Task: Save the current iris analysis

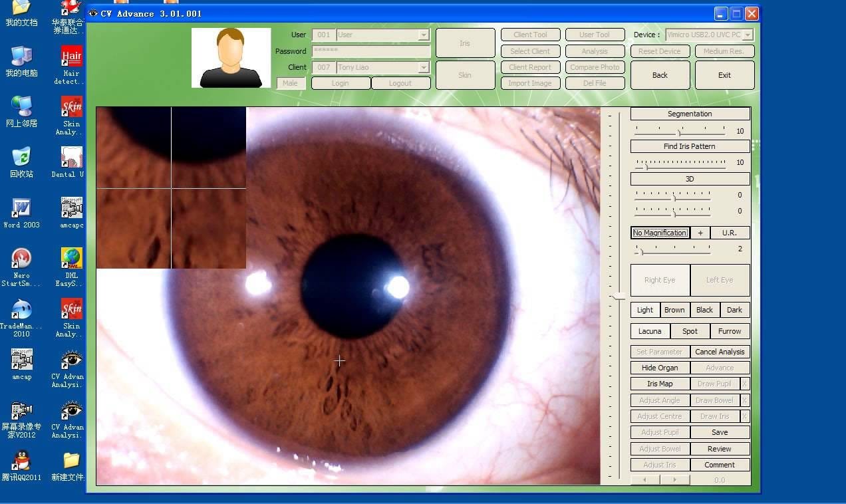Action: (x=720, y=432)
